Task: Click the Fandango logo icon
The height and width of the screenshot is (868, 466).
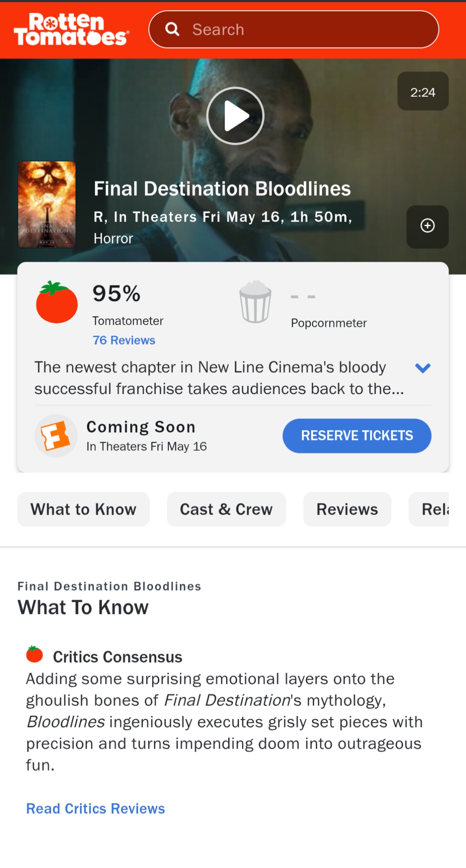Action: tap(56, 436)
